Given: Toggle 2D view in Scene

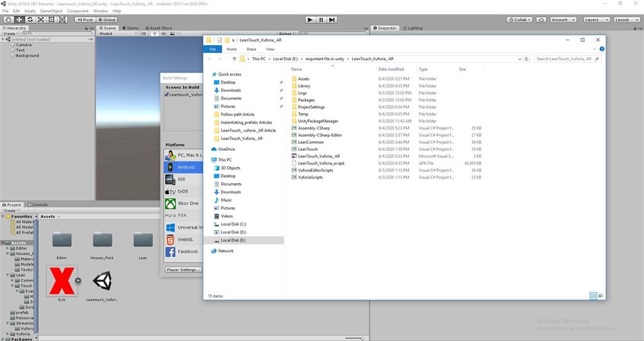Looking at the screenshot, I should pos(144,34).
